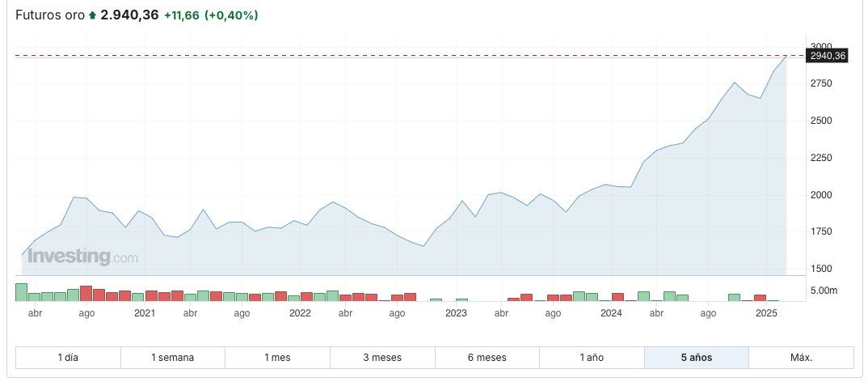The image size is (868, 386).
Task: Click the 2.940,36 price in the header
Action: (x=129, y=15)
